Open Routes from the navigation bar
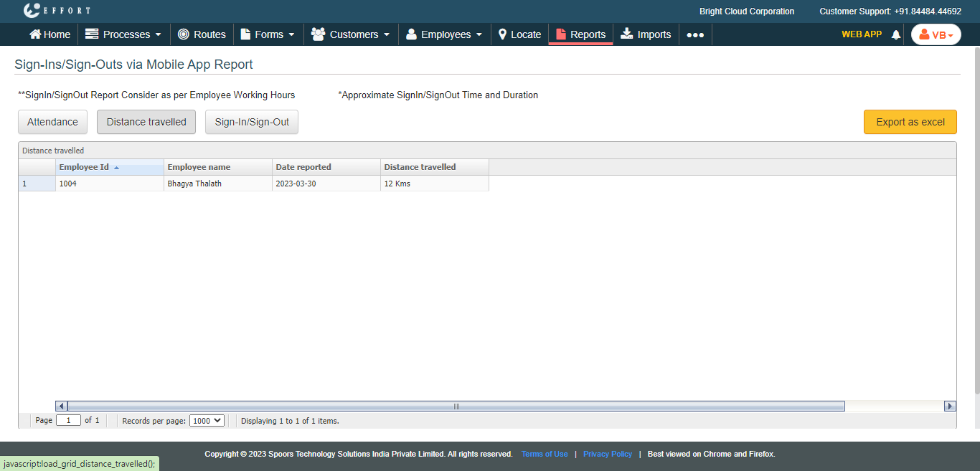Screen dimensions: 980x471 (x=202, y=34)
